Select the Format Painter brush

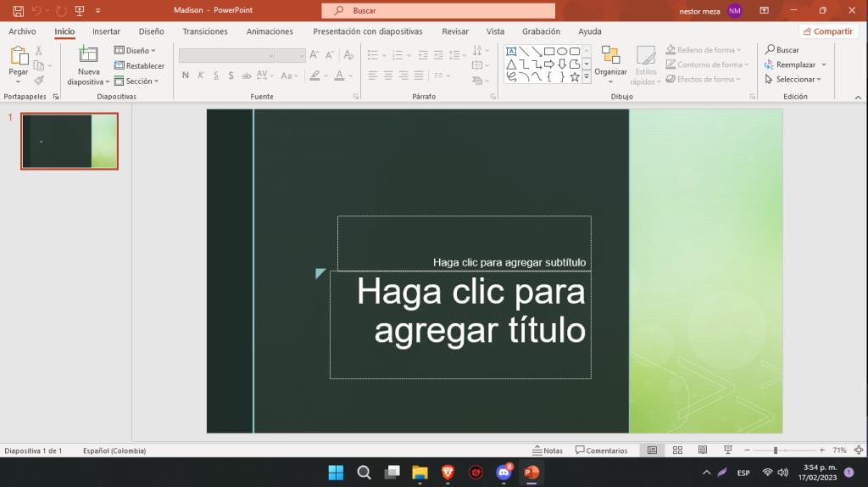(x=39, y=81)
